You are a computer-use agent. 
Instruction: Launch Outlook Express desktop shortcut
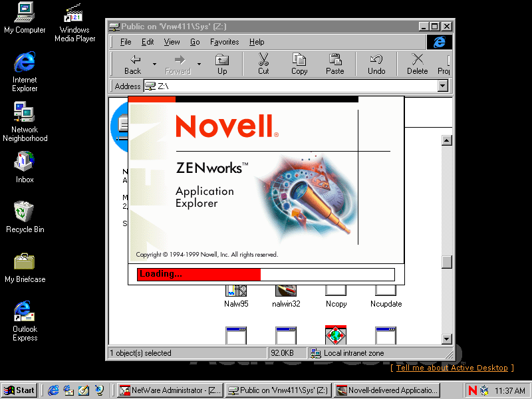coord(25,321)
